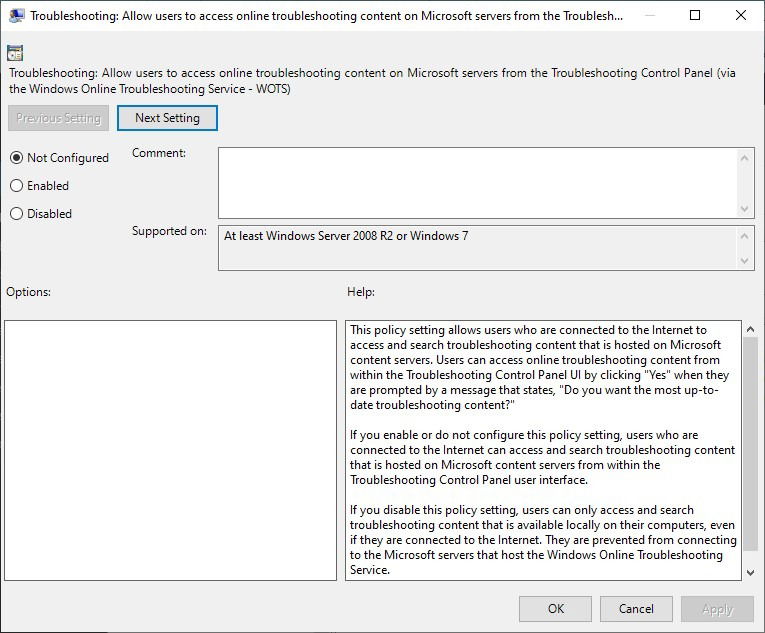Click the Comment box scroll down arrow
The width and height of the screenshot is (765, 633).
744,208
